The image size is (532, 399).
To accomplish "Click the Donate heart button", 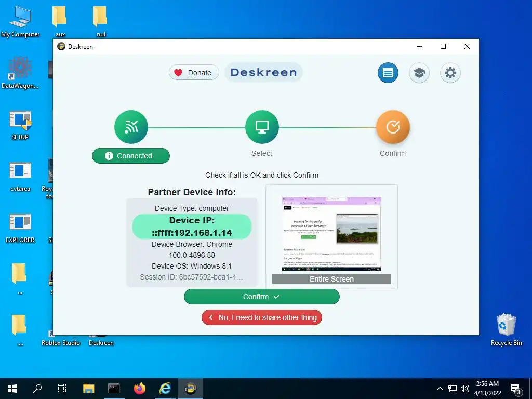I will [194, 72].
